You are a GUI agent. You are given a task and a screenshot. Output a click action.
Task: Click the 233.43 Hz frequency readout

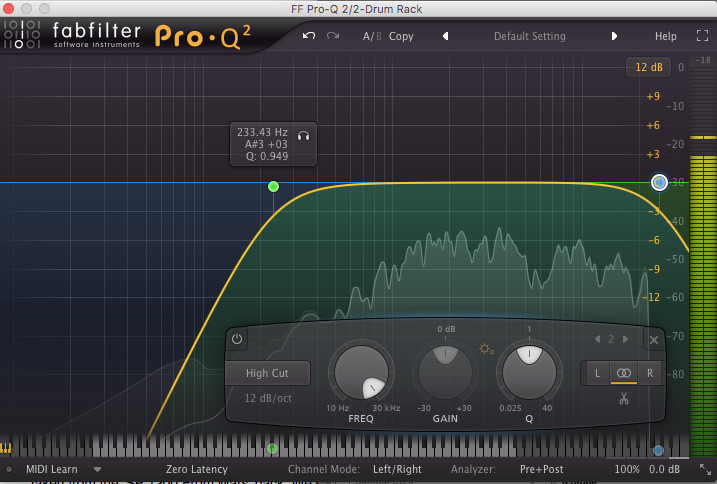click(262, 132)
